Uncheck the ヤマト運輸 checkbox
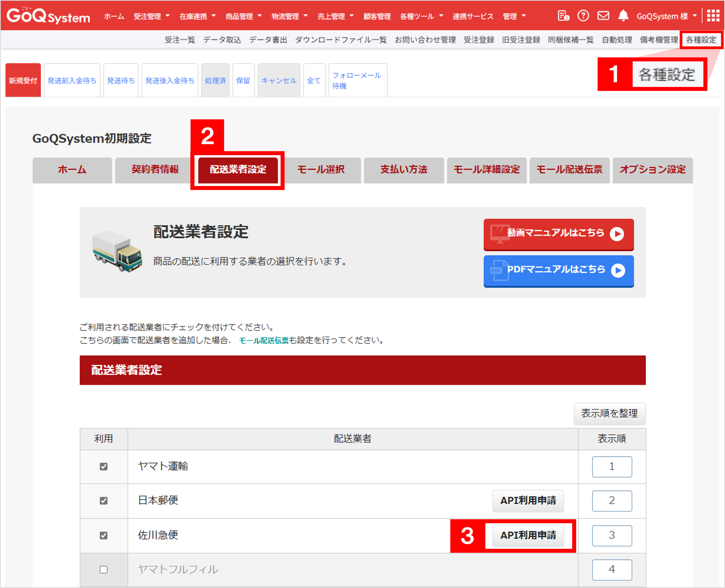This screenshot has height=588, width=725. click(104, 466)
